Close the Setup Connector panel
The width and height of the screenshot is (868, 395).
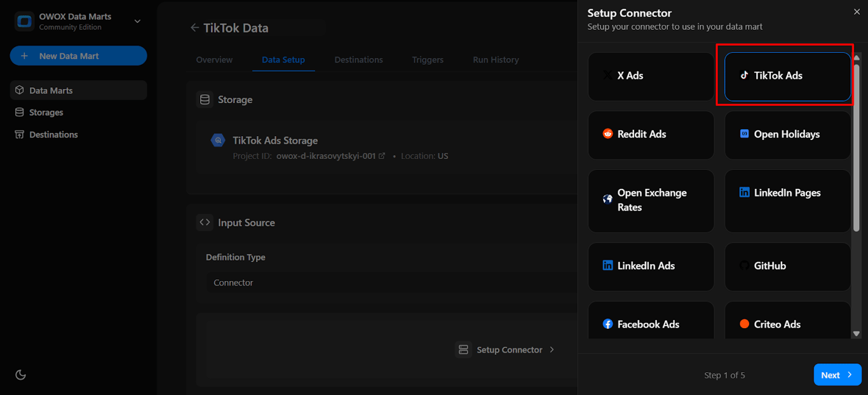(857, 12)
